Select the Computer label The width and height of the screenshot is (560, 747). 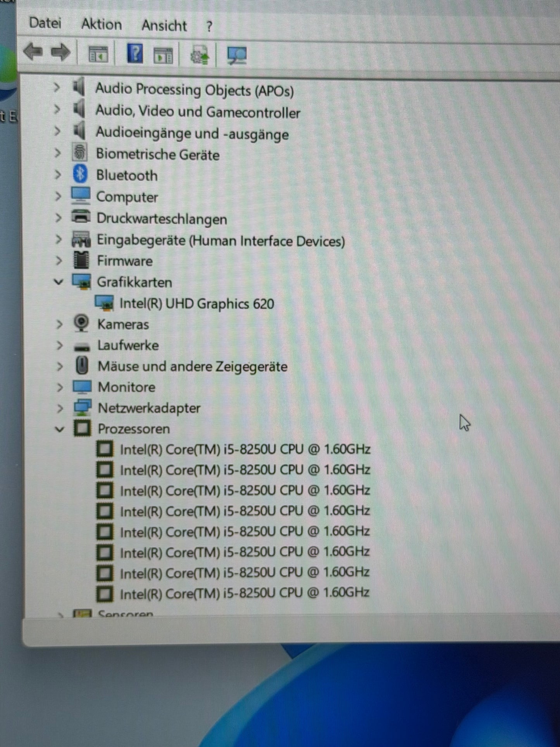tap(127, 197)
